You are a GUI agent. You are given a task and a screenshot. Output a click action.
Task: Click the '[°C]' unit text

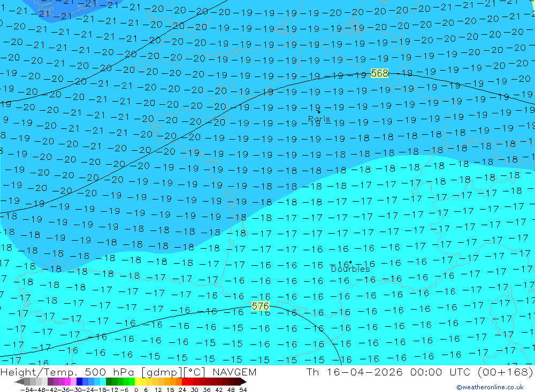[x=194, y=372]
